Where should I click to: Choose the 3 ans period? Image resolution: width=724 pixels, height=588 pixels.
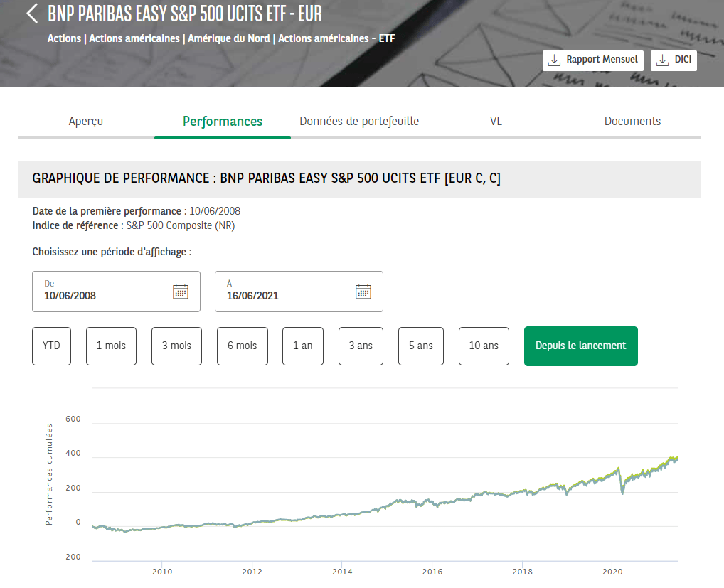point(361,346)
